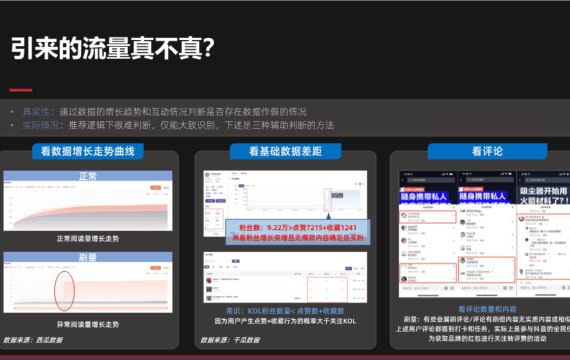Click the blue callout box with 粉丝数 9.22万
Image resolution: width=570 pixels, height=360 pixels.
(298, 232)
